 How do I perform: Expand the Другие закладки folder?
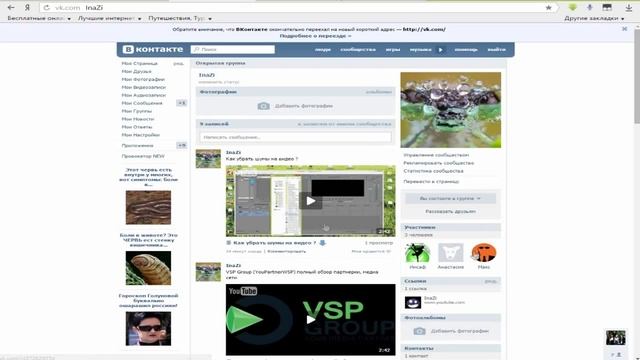click(x=594, y=18)
